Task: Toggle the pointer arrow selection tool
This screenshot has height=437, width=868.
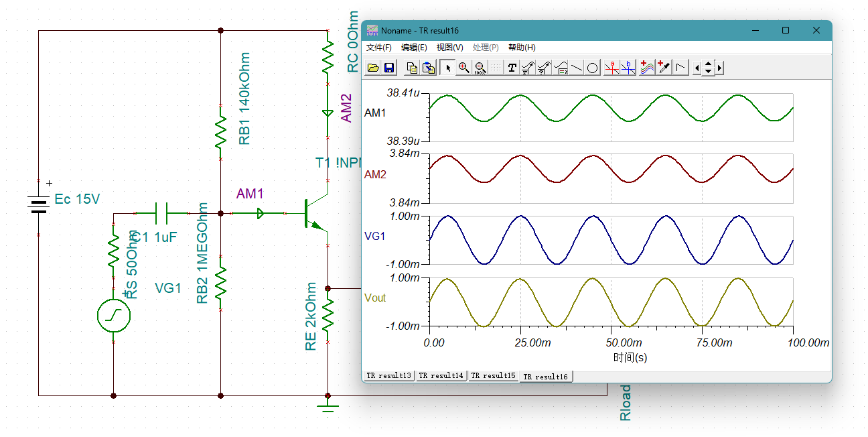Action: point(447,68)
